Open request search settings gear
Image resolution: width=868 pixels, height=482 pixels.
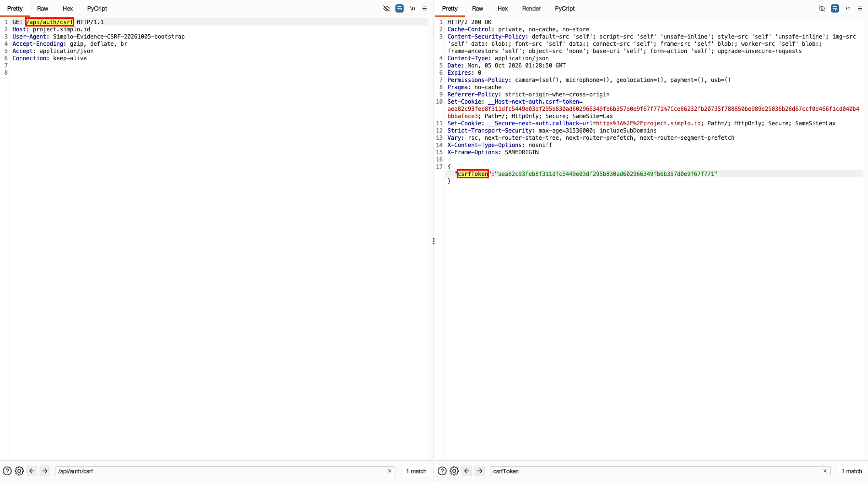(19, 471)
